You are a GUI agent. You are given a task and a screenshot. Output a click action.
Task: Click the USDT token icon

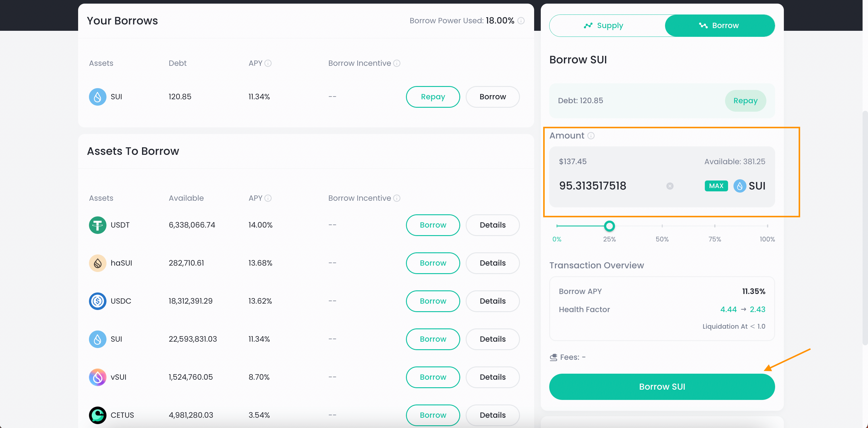point(97,225)
